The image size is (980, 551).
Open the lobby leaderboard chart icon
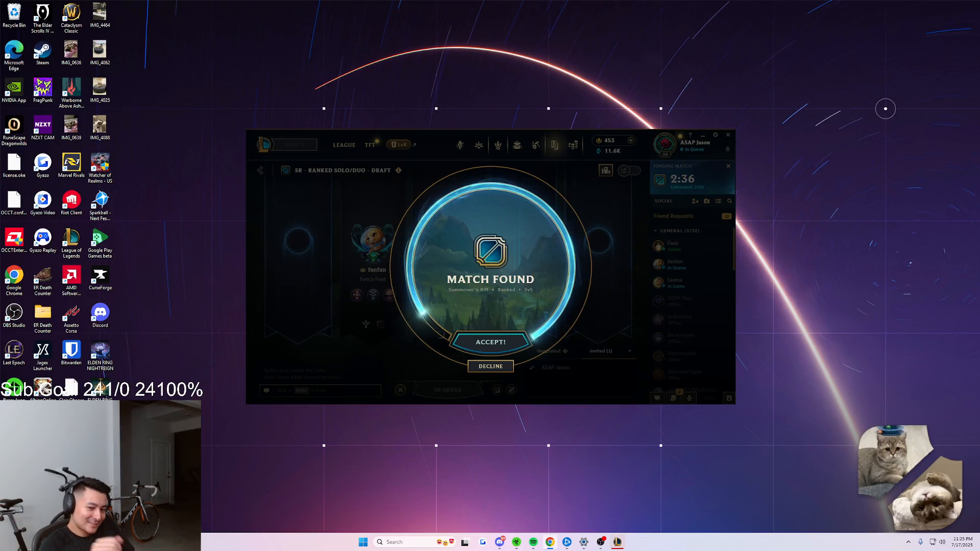(606, 170)
